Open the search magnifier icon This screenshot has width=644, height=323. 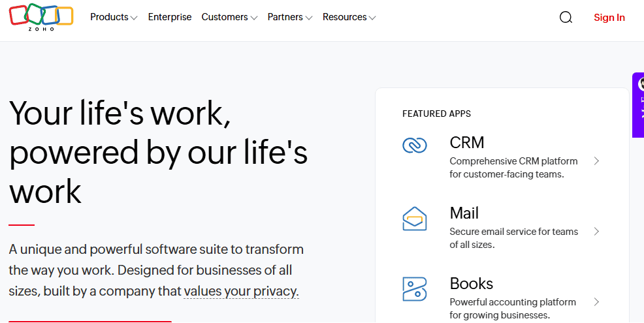coord(566,17)
